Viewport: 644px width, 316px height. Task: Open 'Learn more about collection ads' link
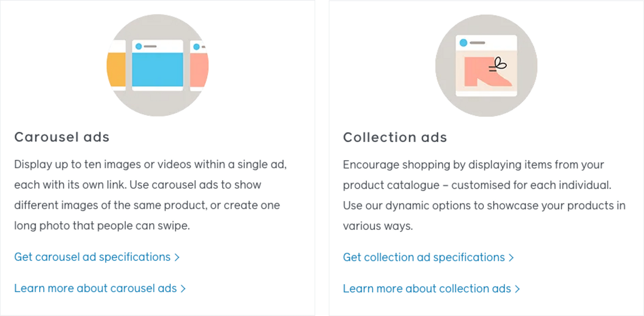[x=427, y=289]
